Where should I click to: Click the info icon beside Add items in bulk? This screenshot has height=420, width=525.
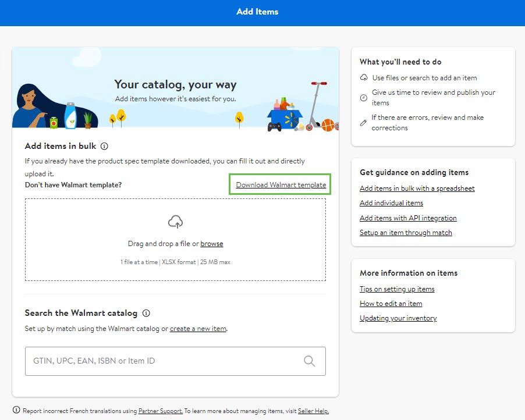104,146
